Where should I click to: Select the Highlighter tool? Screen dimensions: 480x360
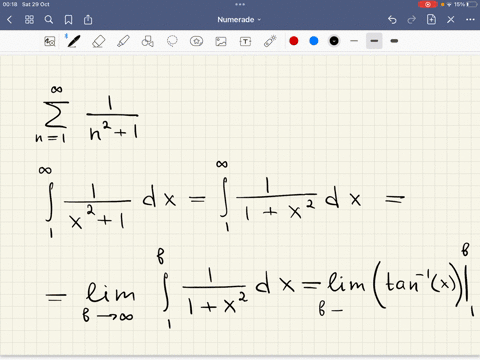click(123, 41)
